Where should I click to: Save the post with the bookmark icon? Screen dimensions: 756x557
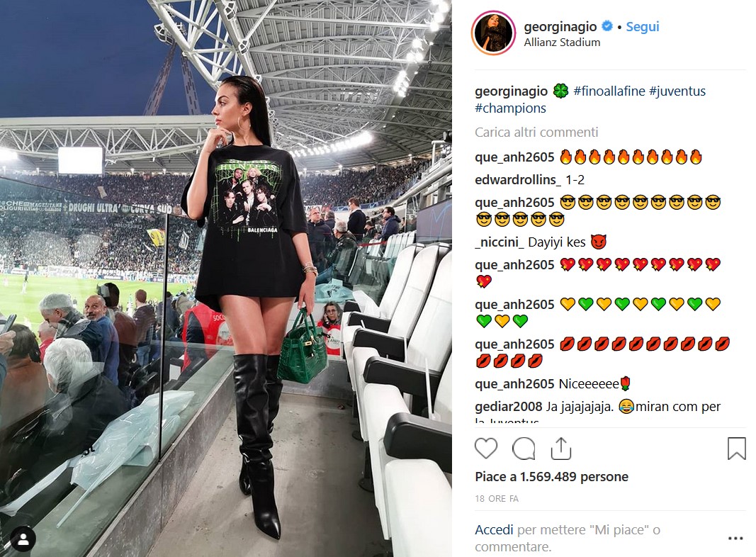(x=736, y=449)
